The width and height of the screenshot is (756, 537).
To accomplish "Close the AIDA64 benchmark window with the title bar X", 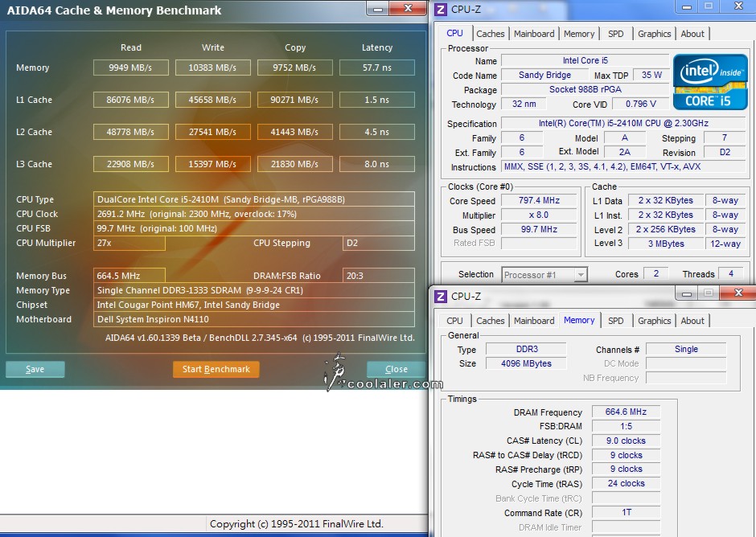I will [408, 8].
